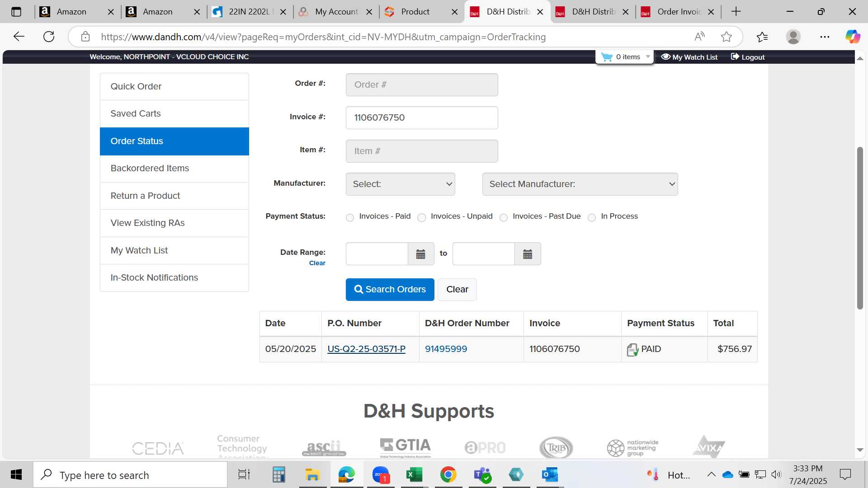Open In-Stock Notifications in sidebar
868x488 pixels.
pyautogui.click(x=175, y=278)
